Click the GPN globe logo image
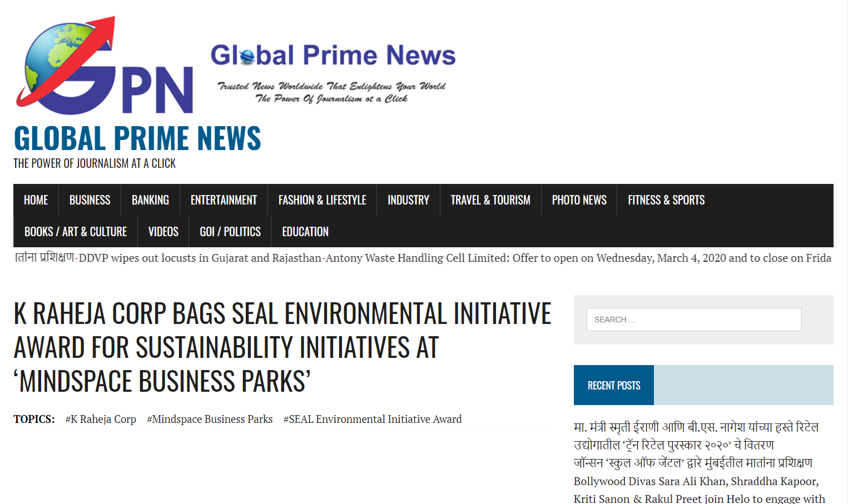The width and height of the screenshot is (848, 504). [105, 64]
